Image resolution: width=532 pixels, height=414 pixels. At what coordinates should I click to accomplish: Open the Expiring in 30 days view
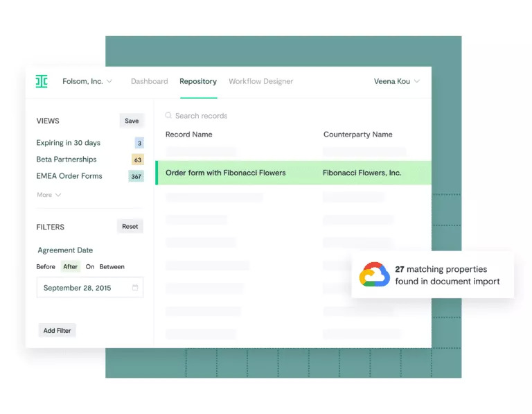click(x=68, y=143)
